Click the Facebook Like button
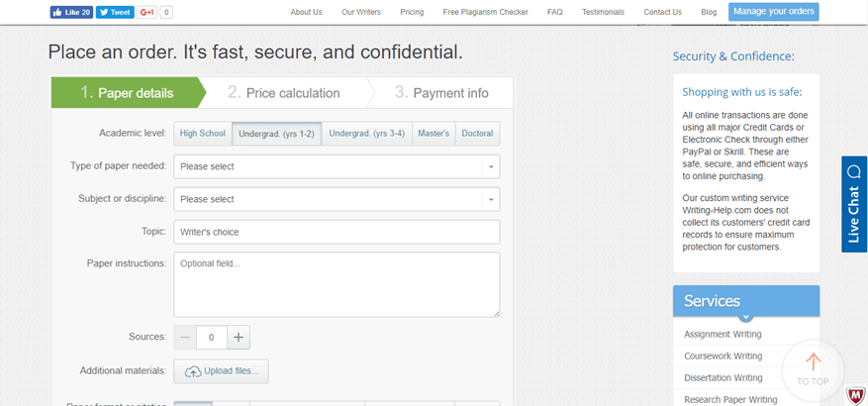The height and width of the screenshot is (406, 868). tap(71, 12)
